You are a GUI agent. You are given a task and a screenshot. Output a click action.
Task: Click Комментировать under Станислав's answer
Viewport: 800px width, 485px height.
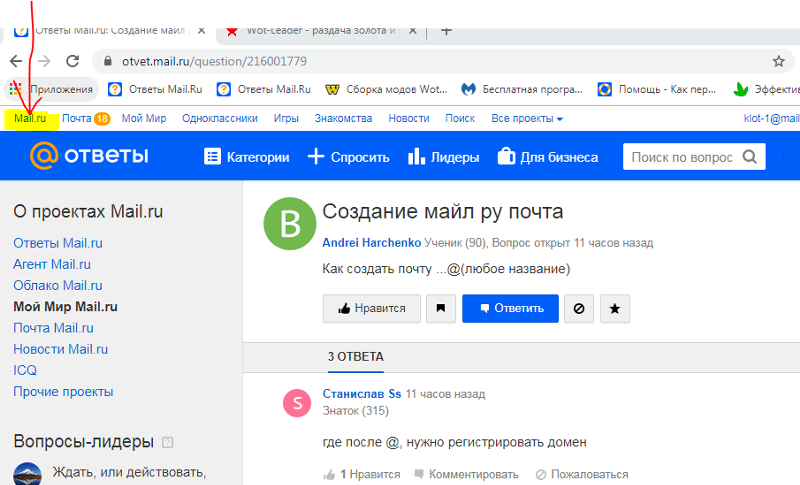pyautogui.click(x=466, y=474)
